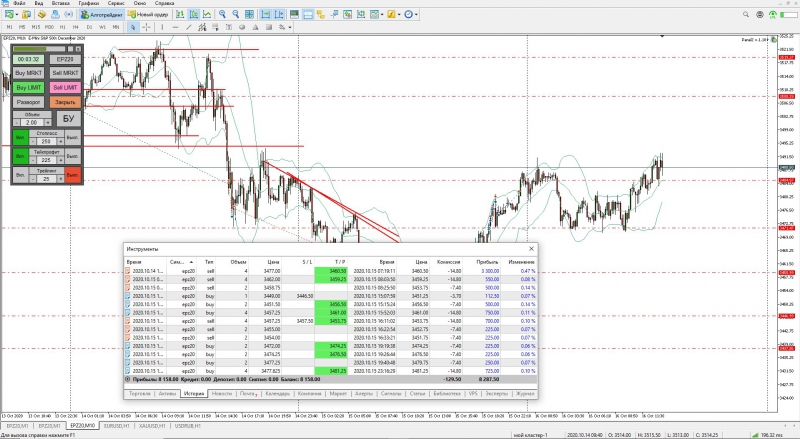Screen dimensions: 800x439
Task: Expand the new chart dropdown arrow
Action: (17, 14)
